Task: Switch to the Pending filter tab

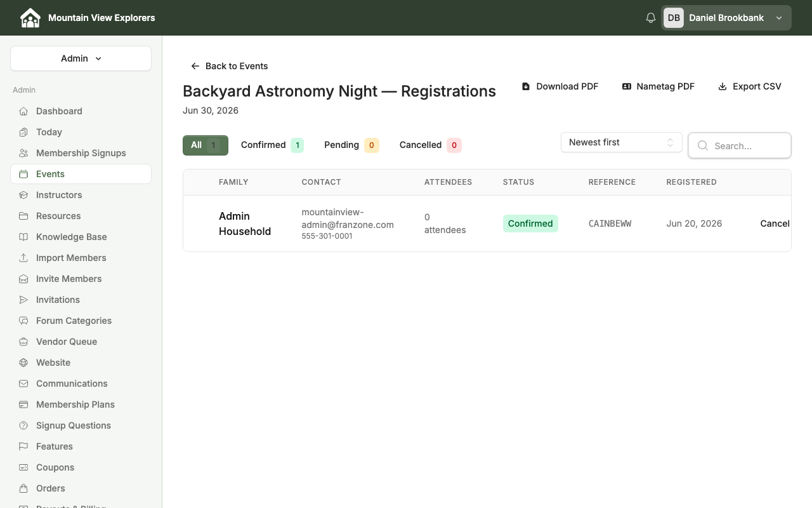Action: [x=351, y=145]
